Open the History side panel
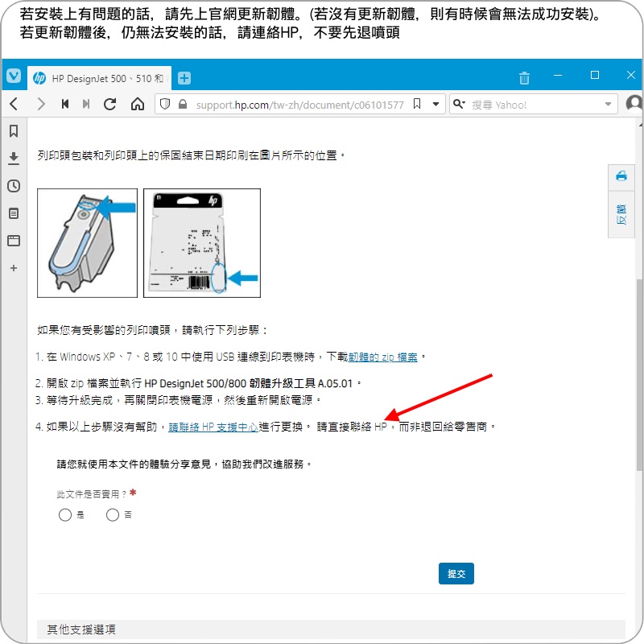The image size is (644, 644). pyautogui.click(x=14, y=186)
